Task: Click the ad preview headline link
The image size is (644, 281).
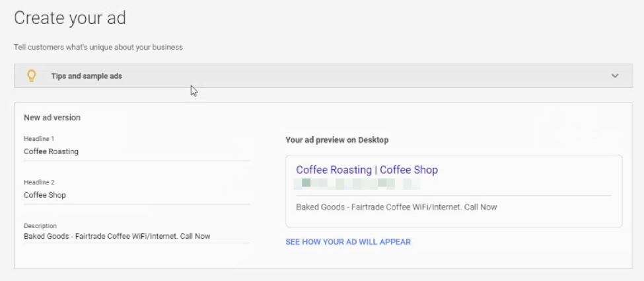Action: click(x=367, y=170)
